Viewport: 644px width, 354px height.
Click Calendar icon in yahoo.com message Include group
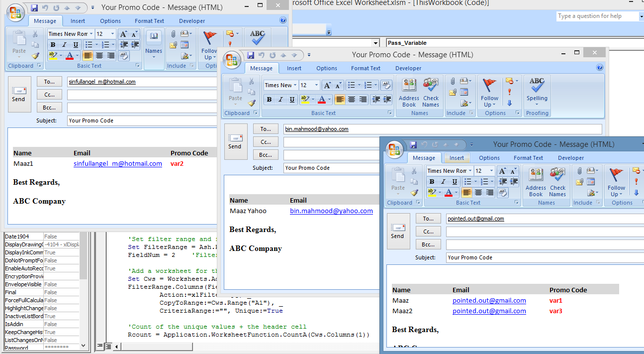[x=464, y=92]
